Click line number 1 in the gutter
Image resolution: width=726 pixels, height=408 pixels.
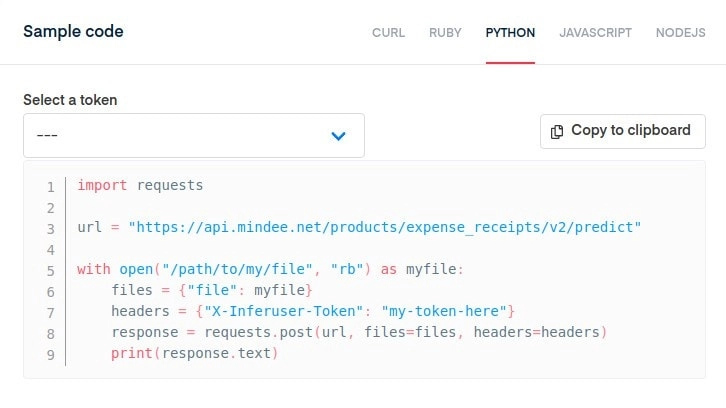click(50, 187)
